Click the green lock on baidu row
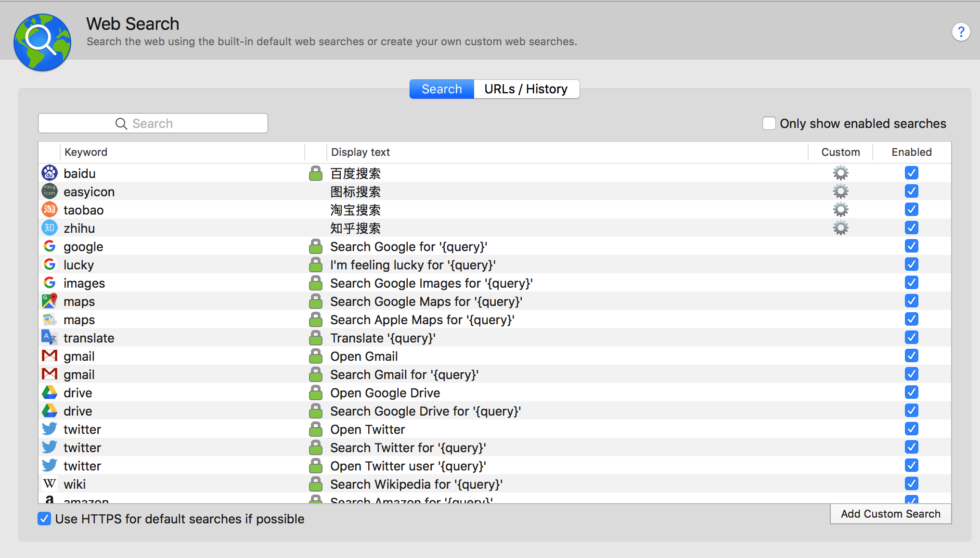The image size is (980, 558). pyautogui.click(x=316, y=173)
